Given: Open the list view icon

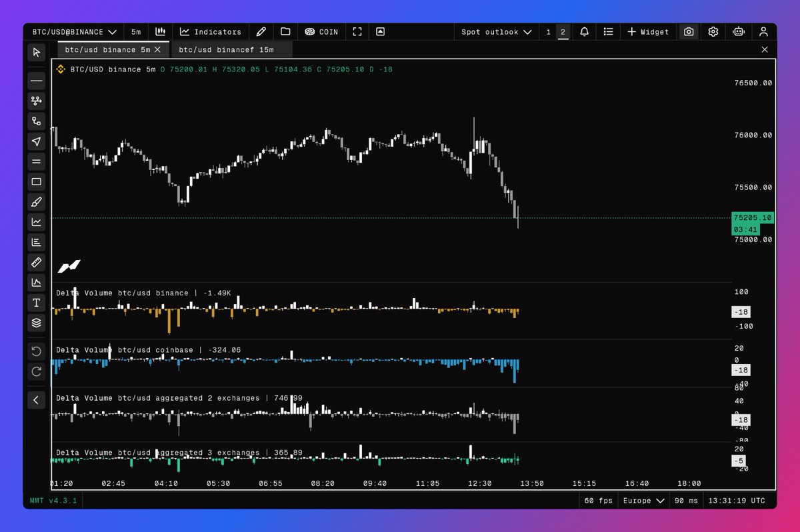Looking at the screenshot, I should 608,31.
